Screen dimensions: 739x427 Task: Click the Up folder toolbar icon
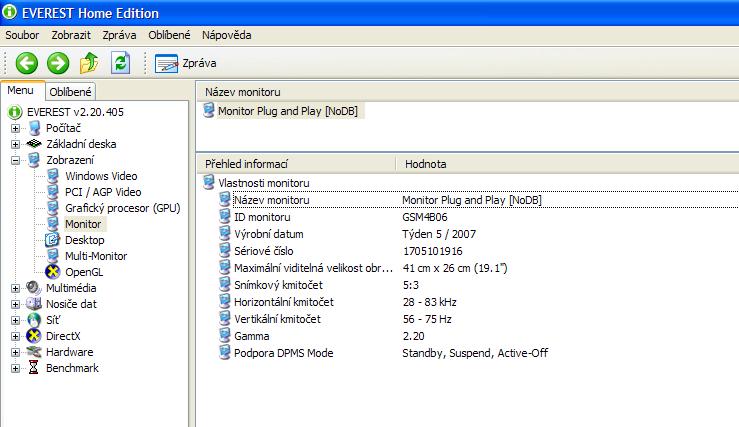89,63
